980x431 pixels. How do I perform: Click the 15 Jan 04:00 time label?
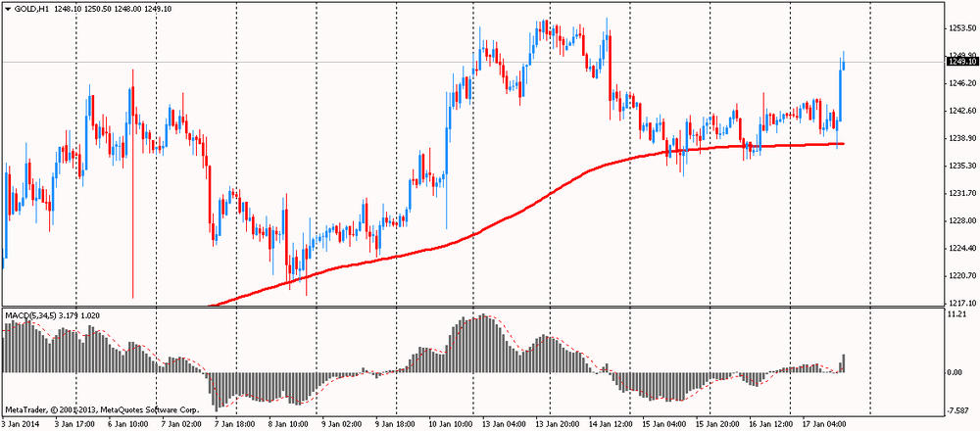663,423
